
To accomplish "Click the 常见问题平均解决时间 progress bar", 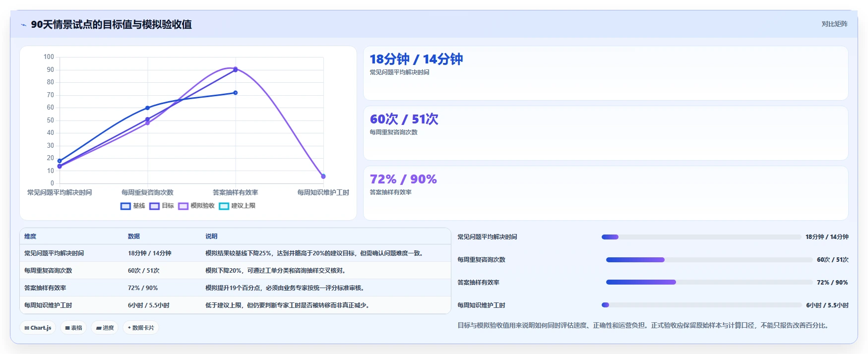I will tap(701, 237).
